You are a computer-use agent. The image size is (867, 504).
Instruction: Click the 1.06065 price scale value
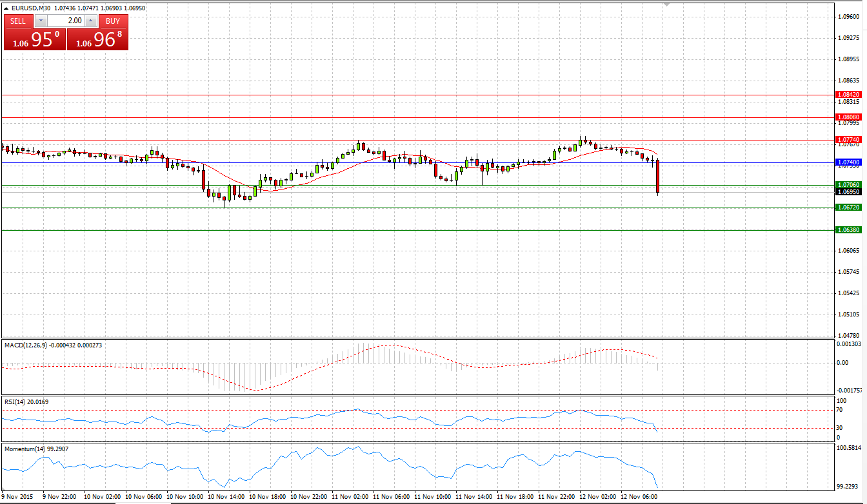[x=848, y=250]
